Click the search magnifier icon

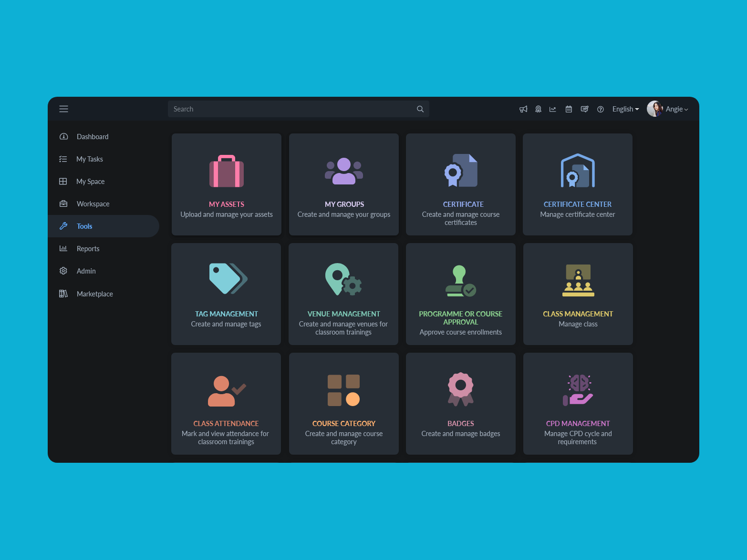pos(420,109)
